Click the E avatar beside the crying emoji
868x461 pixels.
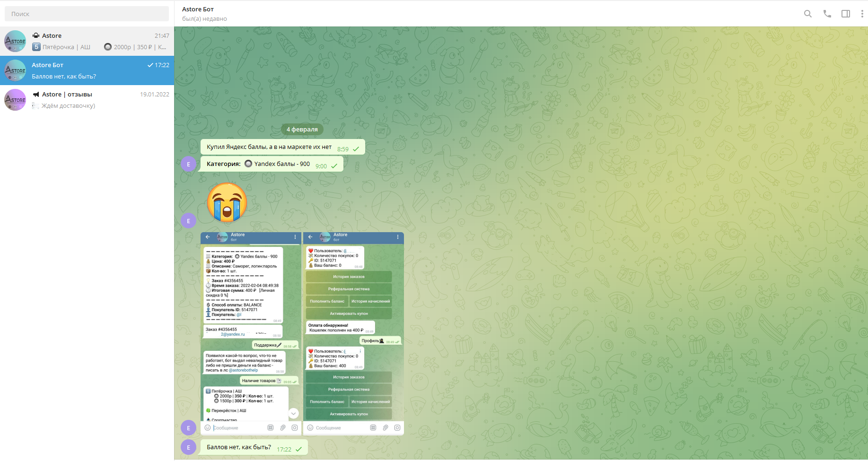pyautogui.click(x=189, y=221)
